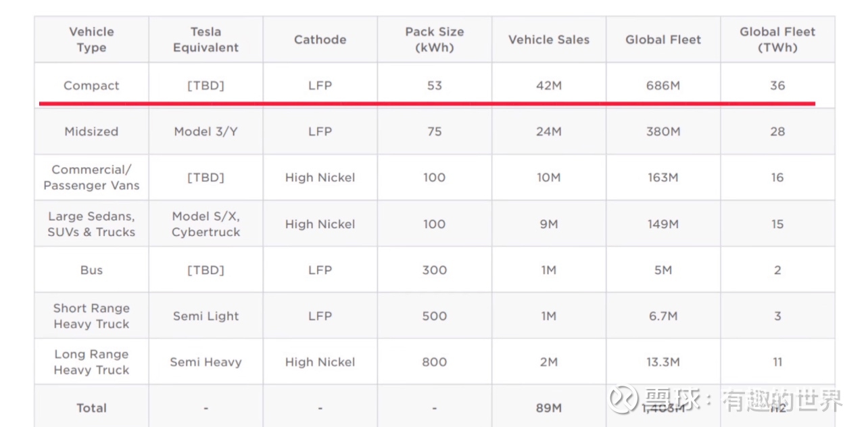The width and height of the screenshot is (868, 427).
Task: Select the 89M total vehicle sales
Action: click(x=548, y=408)
